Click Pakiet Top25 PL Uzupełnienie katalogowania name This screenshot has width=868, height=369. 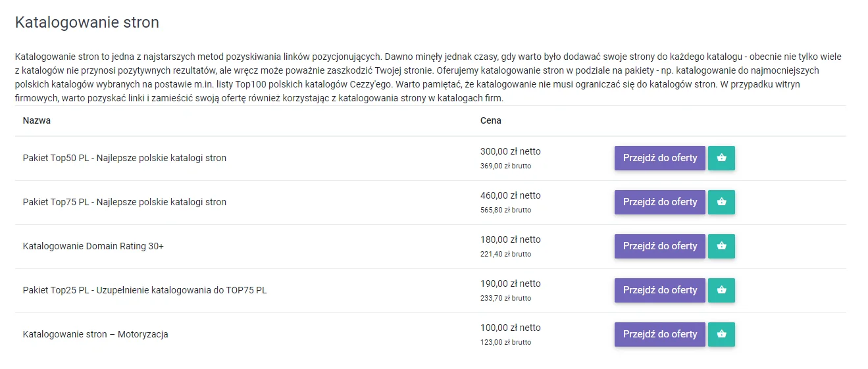(x=145, y=290)
